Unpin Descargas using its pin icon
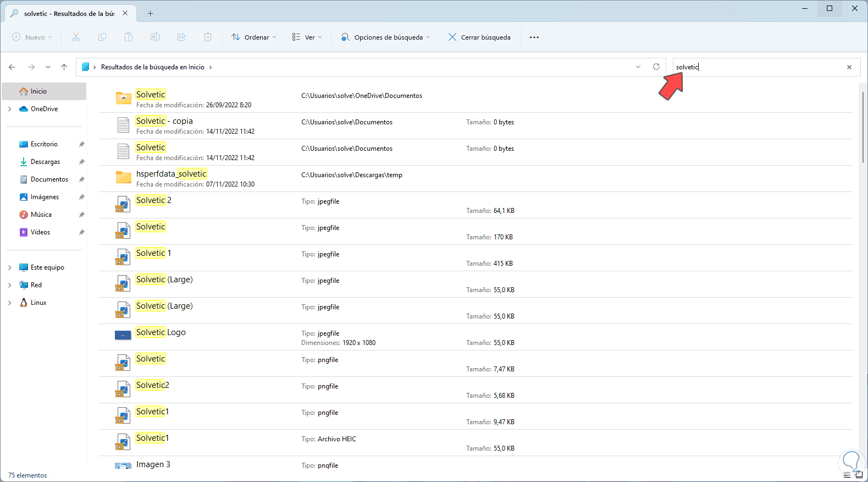 (81, 162)
